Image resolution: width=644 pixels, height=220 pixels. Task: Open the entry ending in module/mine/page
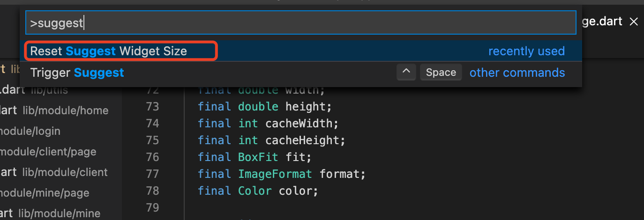(x=45, y=193)
